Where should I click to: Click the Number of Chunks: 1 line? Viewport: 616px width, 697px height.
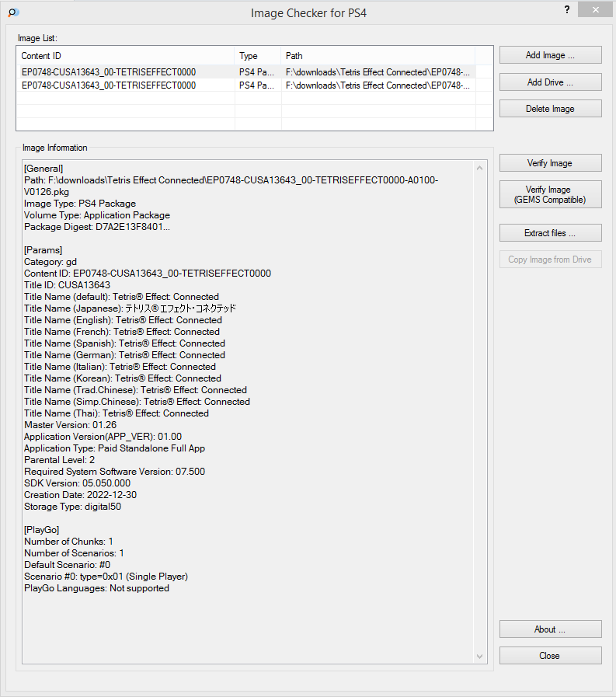coord(68,542)
